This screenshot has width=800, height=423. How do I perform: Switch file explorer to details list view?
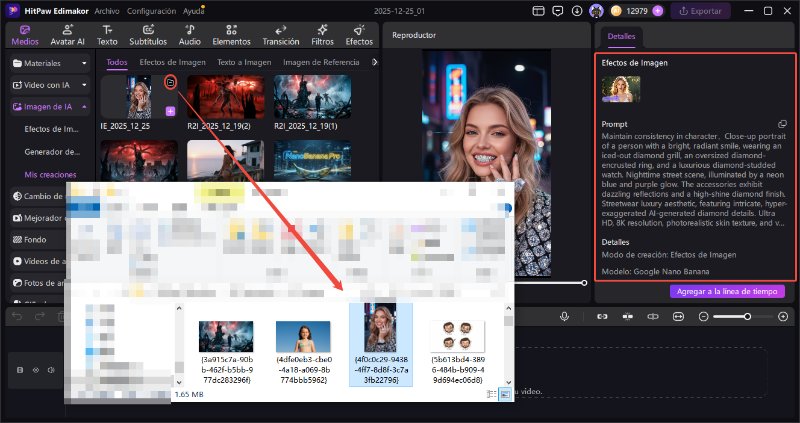[x=490, y=395]
